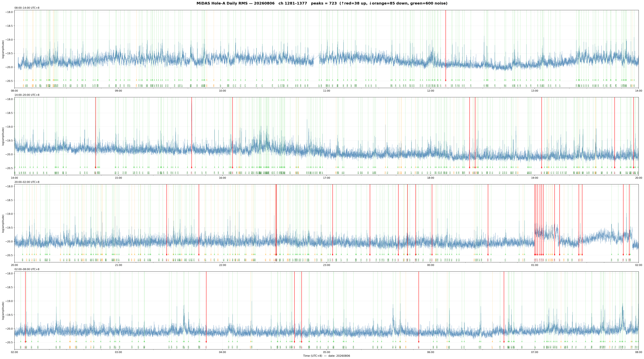Click the 07:00 time tick label

pyautogui.click(x=535, y=352)
